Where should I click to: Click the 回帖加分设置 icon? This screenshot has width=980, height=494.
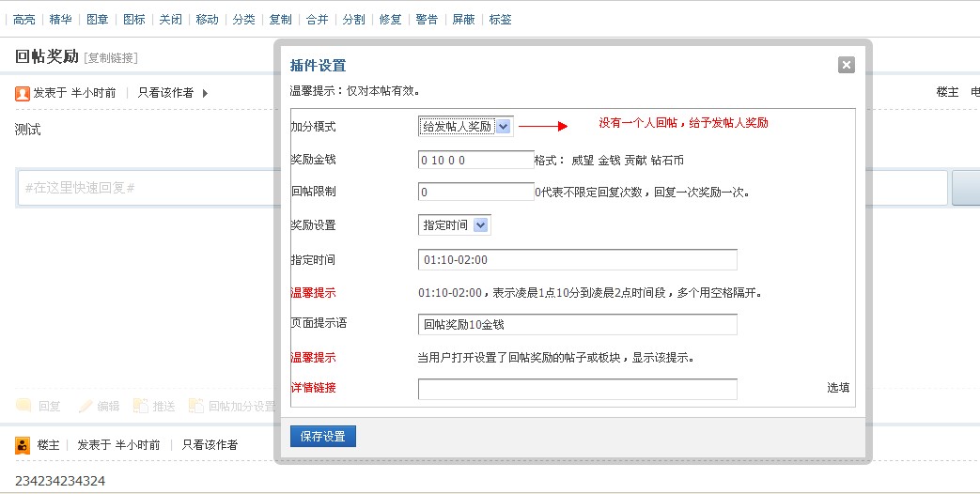coord(196,406)
